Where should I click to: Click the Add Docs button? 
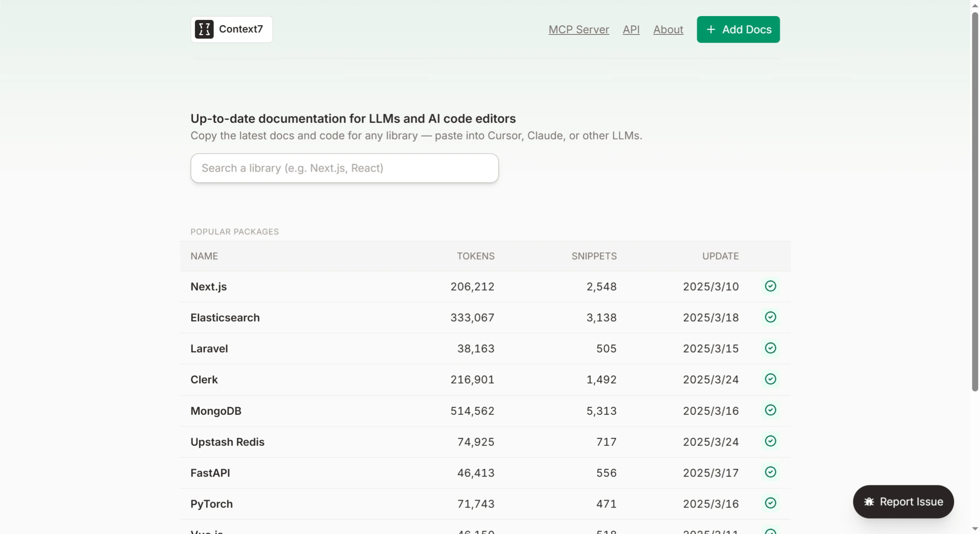click(x=738, y=29)
